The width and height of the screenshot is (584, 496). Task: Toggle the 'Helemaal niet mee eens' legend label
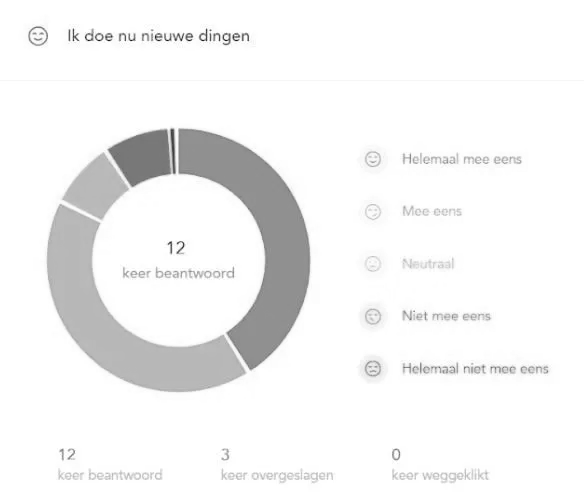(475, 369)
